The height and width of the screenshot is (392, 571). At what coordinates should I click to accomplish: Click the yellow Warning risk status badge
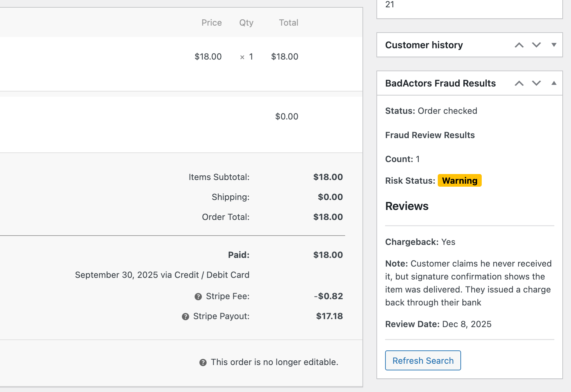pos(459,181)
